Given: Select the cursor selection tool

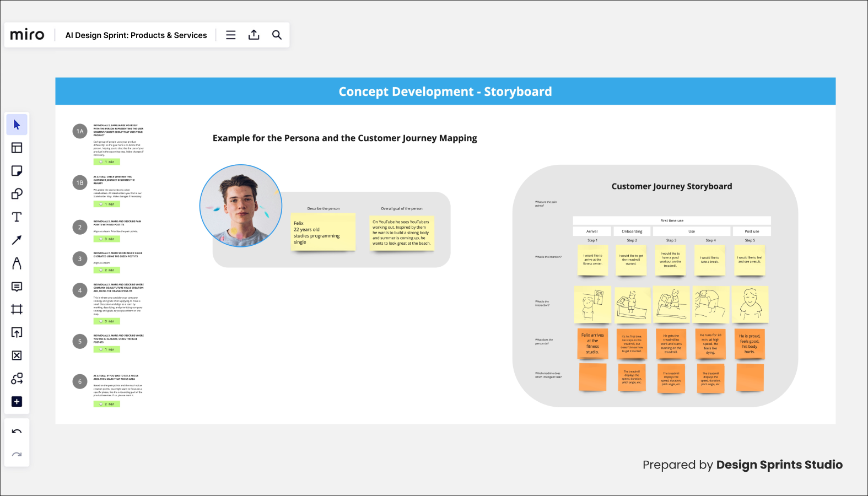Looking at the screenshot, I should point(17,125).
